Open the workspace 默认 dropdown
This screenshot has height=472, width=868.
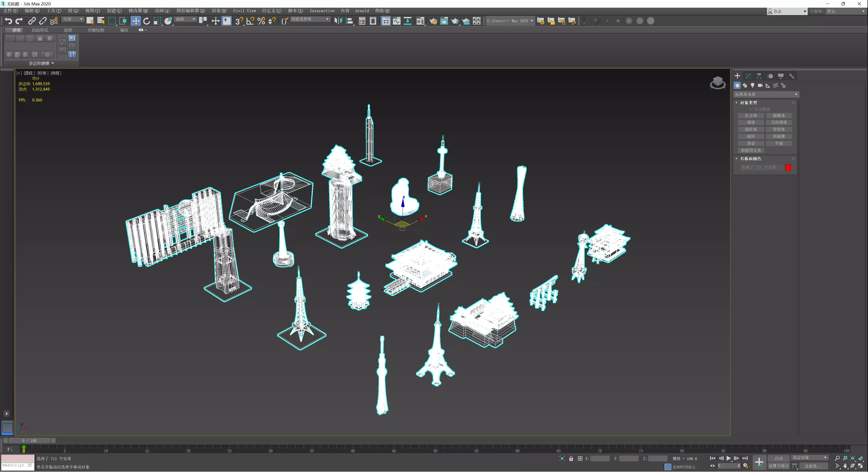846,12
